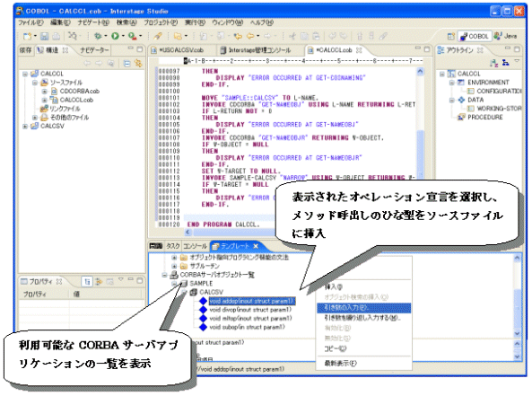This screenshot has width=532, height=396.
Task: Click the Open folder toolbar icon
Action: tap(178, 36)
